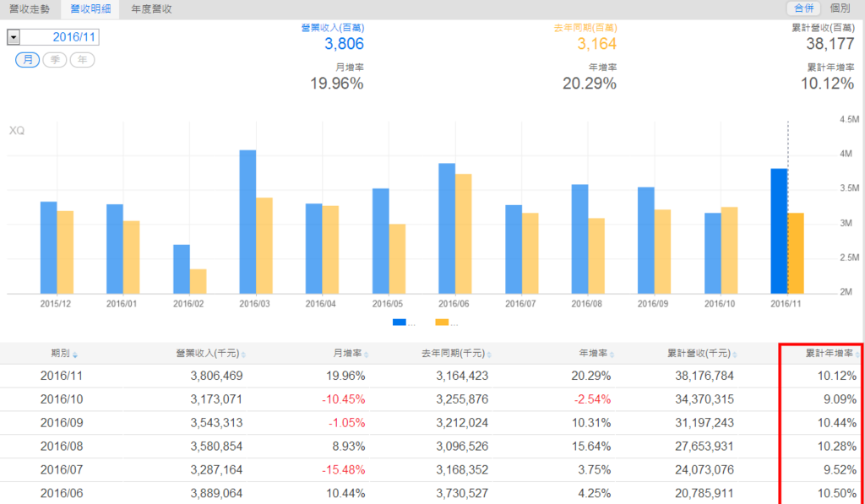Click cumulative growth 10.50% cell
865x504 pixels.
click(837, 493)
